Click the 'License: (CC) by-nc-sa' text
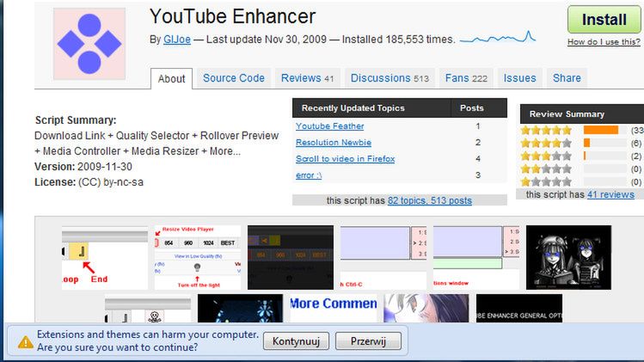644x362 pixels. [x=89, y=182]
